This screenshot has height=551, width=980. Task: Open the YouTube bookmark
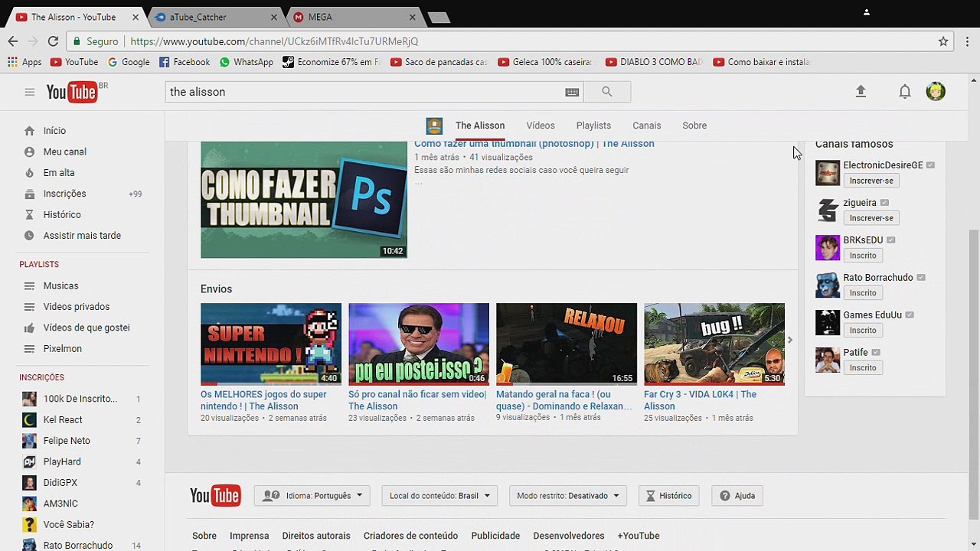[x=74, y=62]
